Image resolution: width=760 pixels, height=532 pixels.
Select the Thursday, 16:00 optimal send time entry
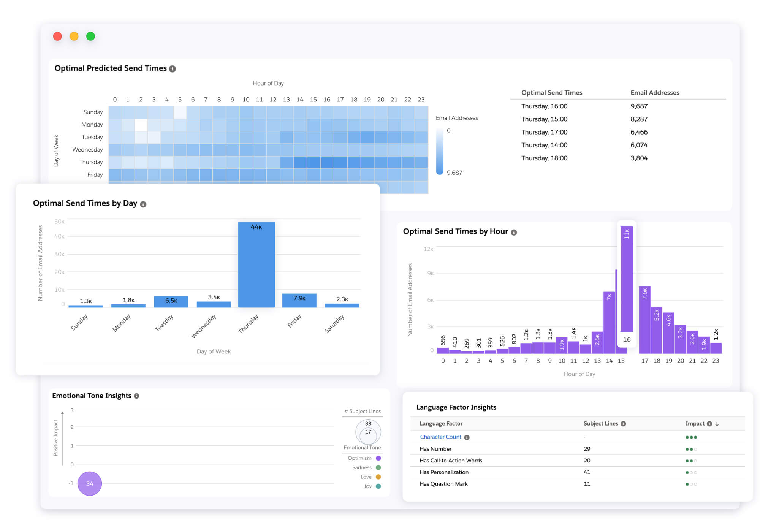(544, 106)
